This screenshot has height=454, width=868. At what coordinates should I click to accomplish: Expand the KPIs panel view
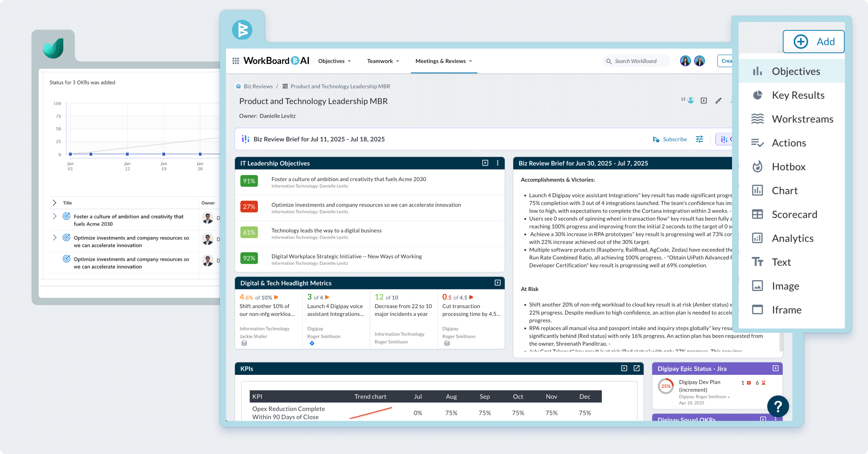click(624, 368)
